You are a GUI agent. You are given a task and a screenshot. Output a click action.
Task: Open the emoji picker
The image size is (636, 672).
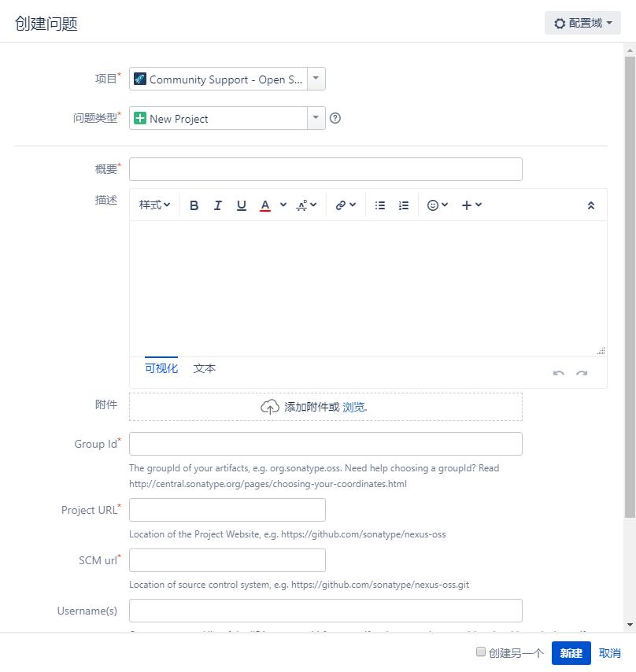tap(437, 205)
